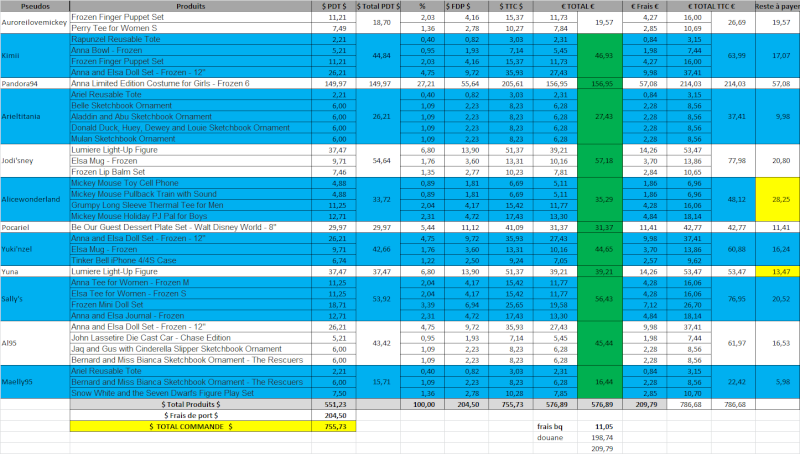Click the 786,68 grand total TTC cell

733,405
